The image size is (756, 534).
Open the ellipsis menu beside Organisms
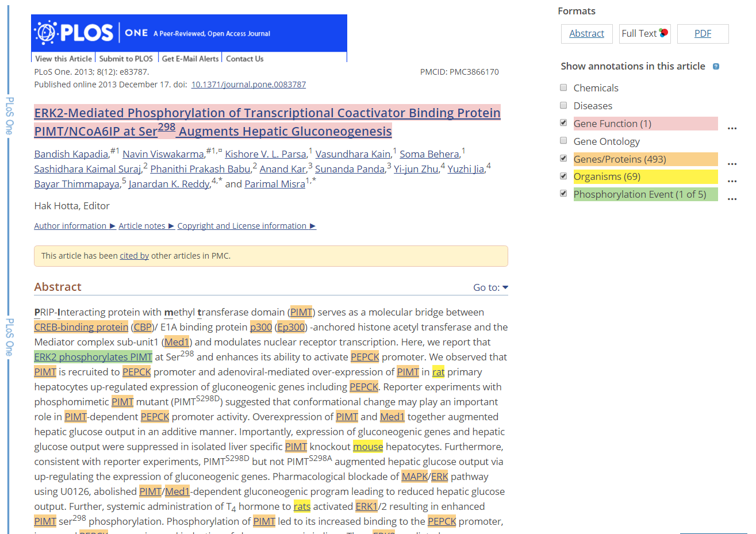pos(732,181)
